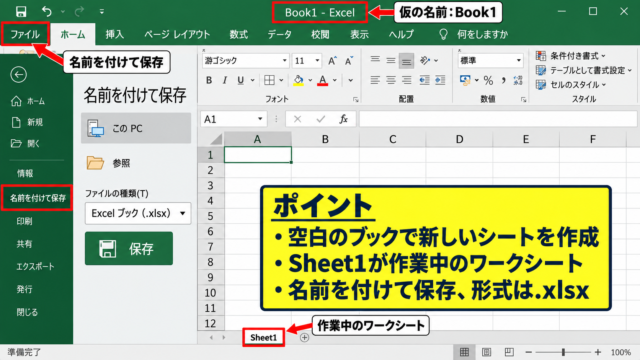This screenshot has width=640, height=360.
Task: Select エクスポート in backstage sidebar
Action: (x=35, y=267)
